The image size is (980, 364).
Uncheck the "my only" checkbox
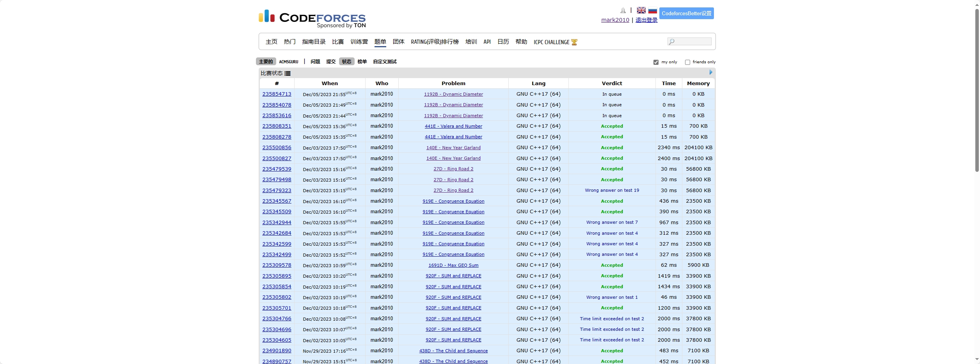pyautogui.click(x=656, y=62)
